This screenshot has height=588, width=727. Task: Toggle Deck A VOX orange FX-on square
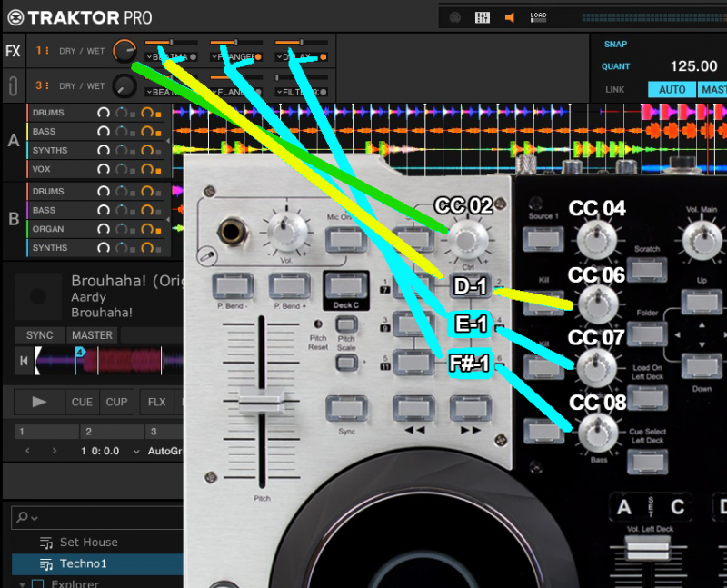(x=158, y=171)
